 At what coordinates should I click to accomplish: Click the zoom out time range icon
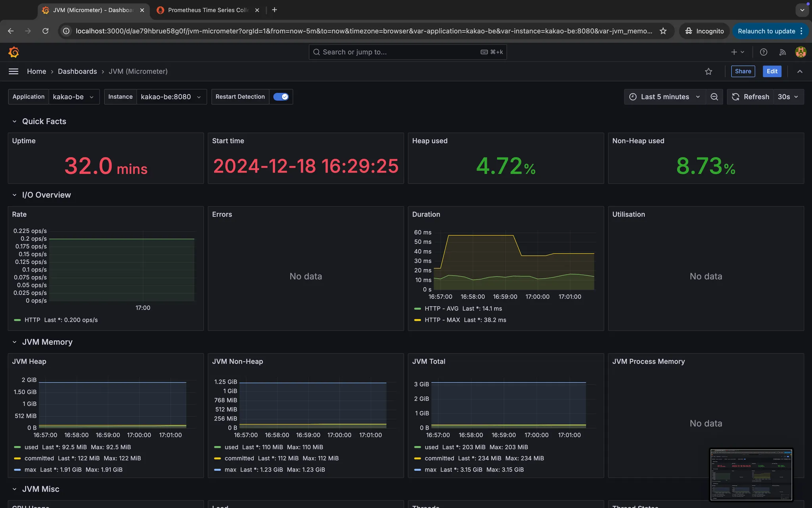714,97
